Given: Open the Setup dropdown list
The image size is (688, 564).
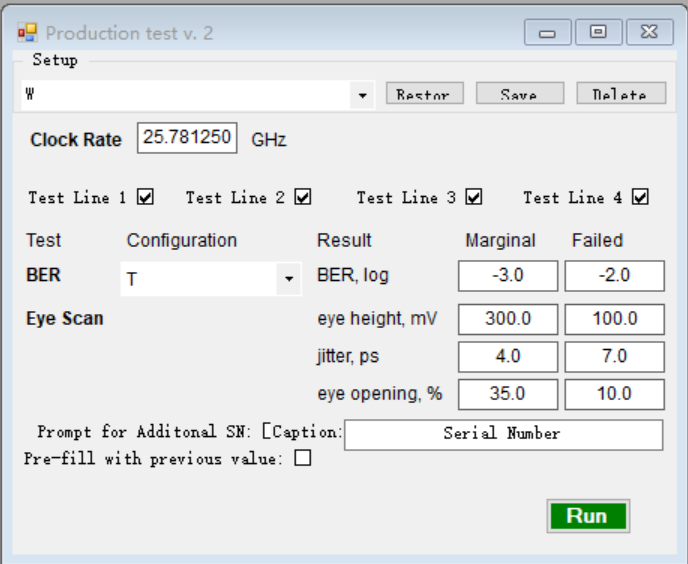Looking at the screenshot, I should 361,96.
